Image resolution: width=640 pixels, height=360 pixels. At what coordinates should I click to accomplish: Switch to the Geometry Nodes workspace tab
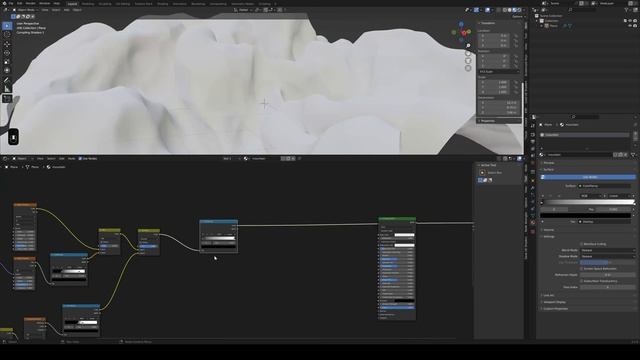pyautogui.click(x=242, y=4)
